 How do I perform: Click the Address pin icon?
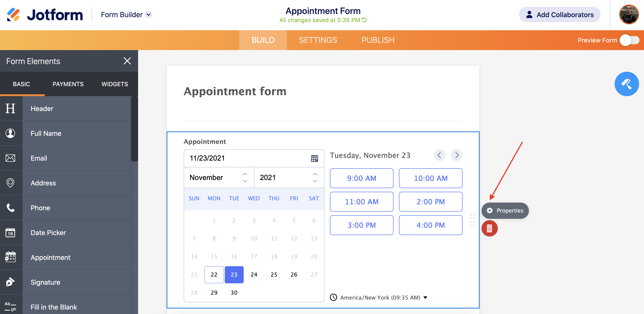coord(11,183)
